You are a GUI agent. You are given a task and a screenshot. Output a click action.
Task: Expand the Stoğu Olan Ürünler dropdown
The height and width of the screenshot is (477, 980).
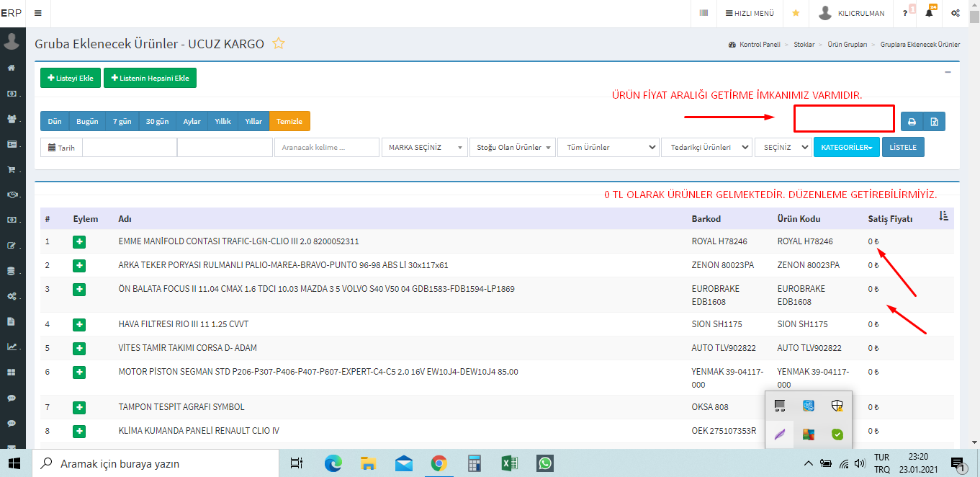pyautogui.click(x=512, y=147)
